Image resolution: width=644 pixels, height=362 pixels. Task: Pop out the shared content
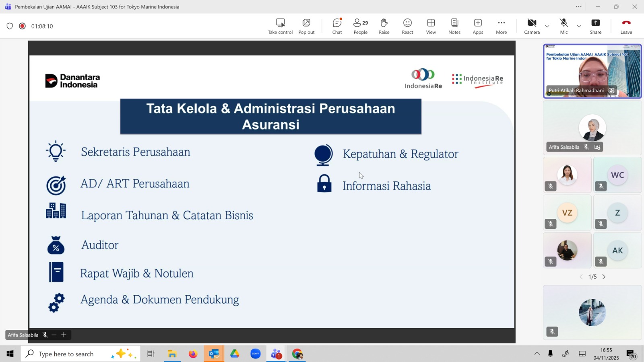[306, 26]
